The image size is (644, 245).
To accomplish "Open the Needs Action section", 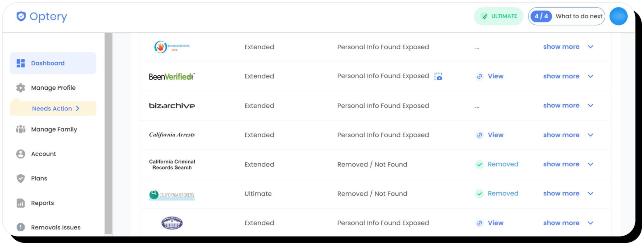I will tap(52, 108).
